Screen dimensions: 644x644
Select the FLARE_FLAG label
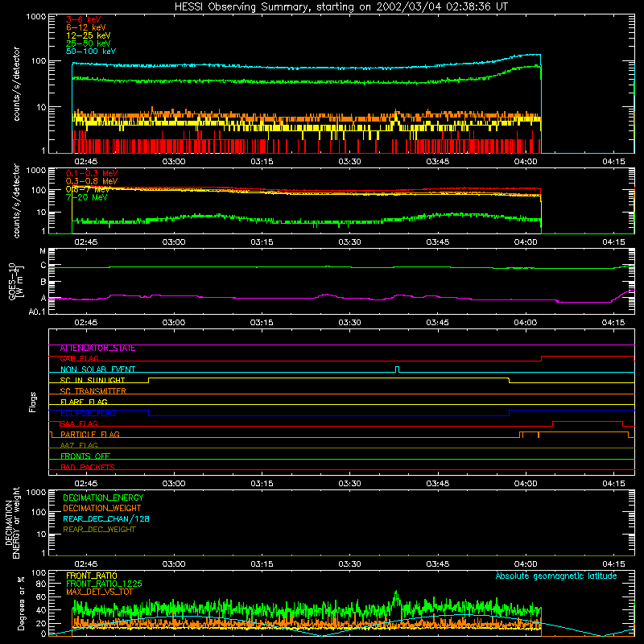click(84, 402)
